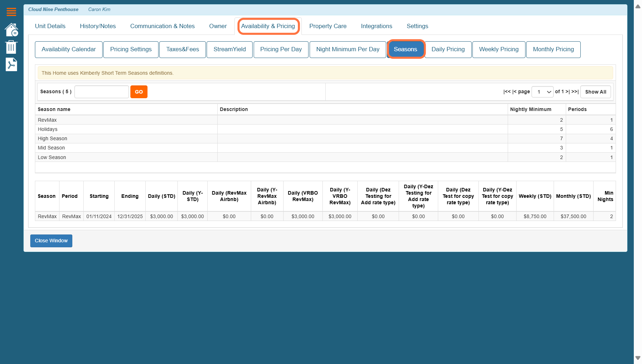The height and width of the screenshot is (364, 642).
Task: Go to last page >>| link
Action: [575, 92]
